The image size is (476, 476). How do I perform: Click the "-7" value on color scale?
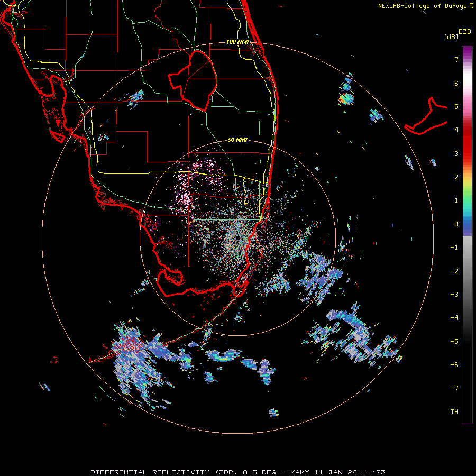454,388
